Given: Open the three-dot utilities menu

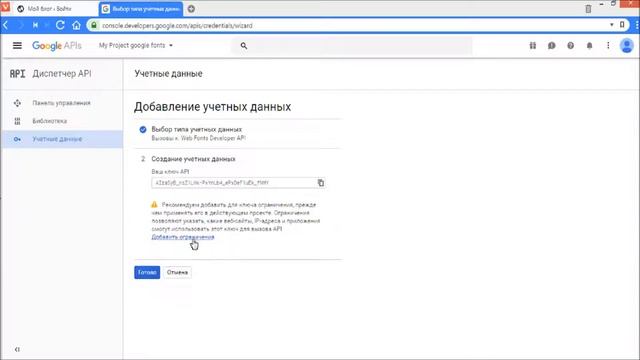Looking at the screenshot, I should 608,46.
